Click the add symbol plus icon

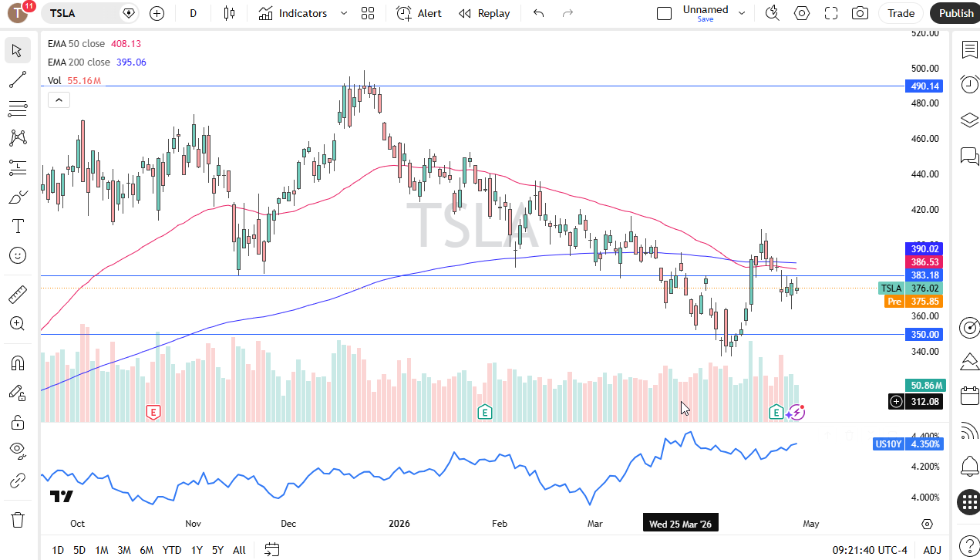tap(157, 13)
